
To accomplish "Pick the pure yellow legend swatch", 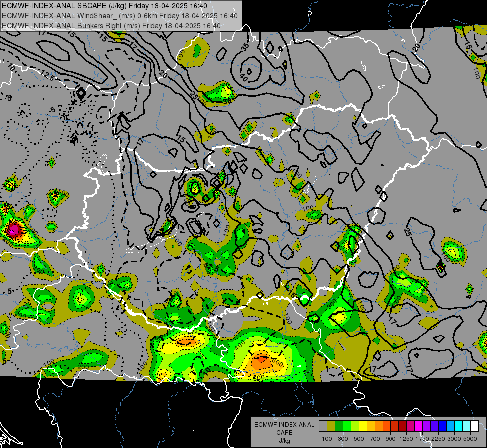I will [363, 426].
